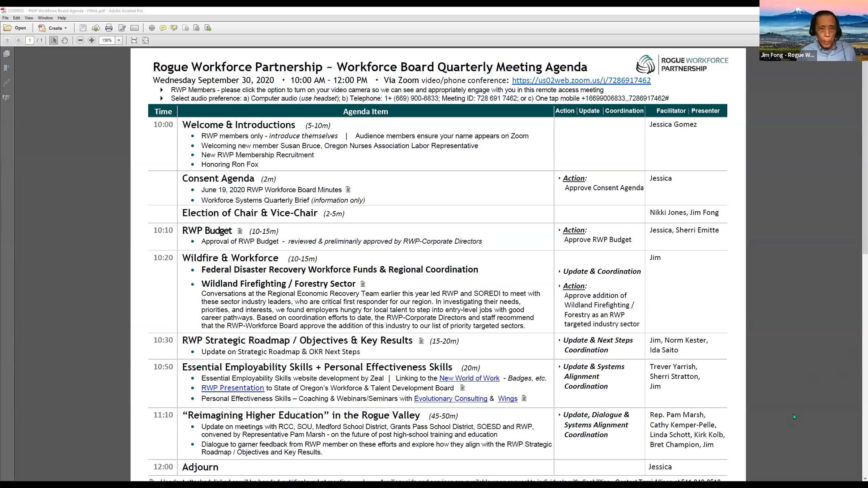Open the View menu
The width and height of the screenshot is (868, 488).
click(x=29, y=18)
